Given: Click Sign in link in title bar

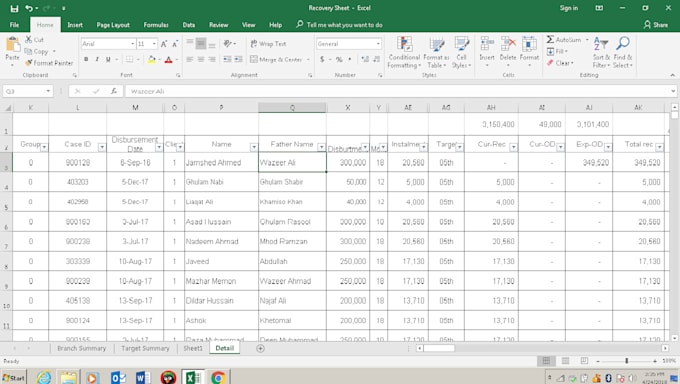Looking at the screenshot, I should click(569, 8).
